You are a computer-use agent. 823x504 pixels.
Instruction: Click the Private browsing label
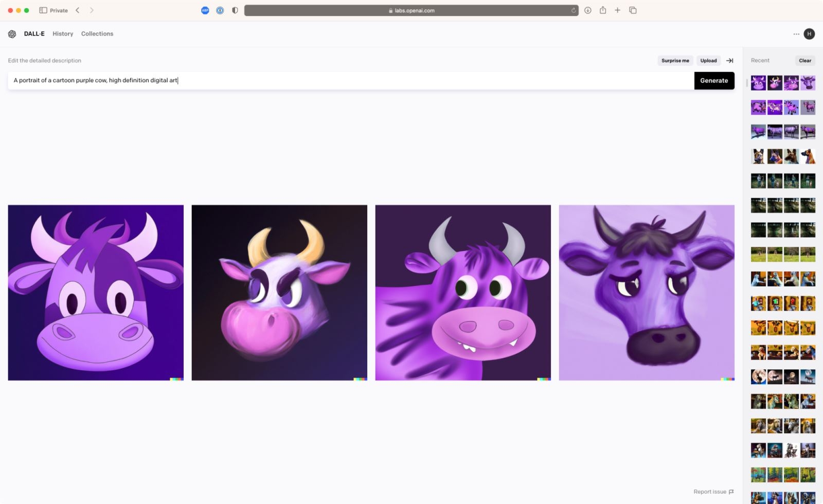pos(59,10)
